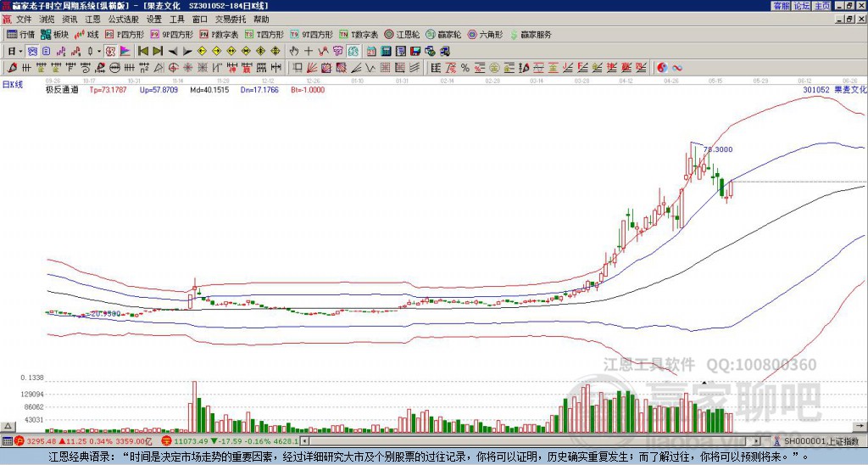Jump to last record green arrow icon
The height and width of the screenshot is (465, 868).
[x=158, y=51]
